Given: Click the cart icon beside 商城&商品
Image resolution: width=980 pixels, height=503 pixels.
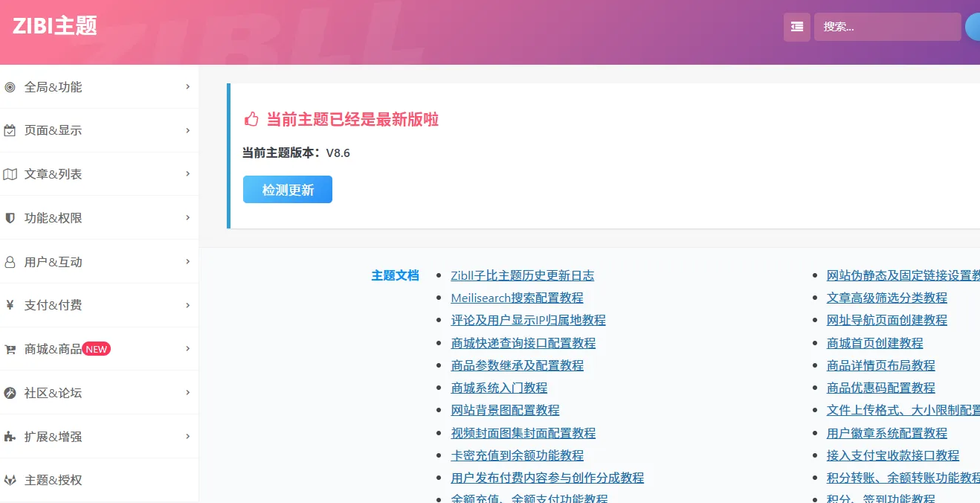Looking at the screenshot, I should [10, 349].
